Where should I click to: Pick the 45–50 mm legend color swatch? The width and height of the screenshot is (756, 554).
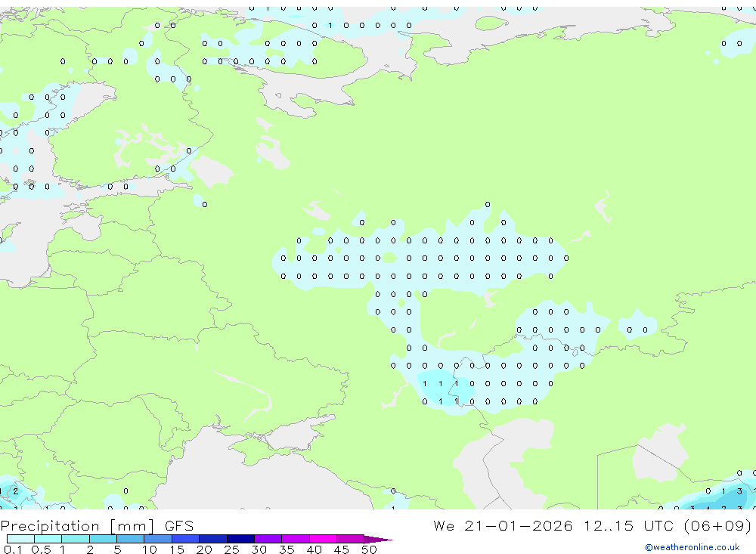[350, 539]
